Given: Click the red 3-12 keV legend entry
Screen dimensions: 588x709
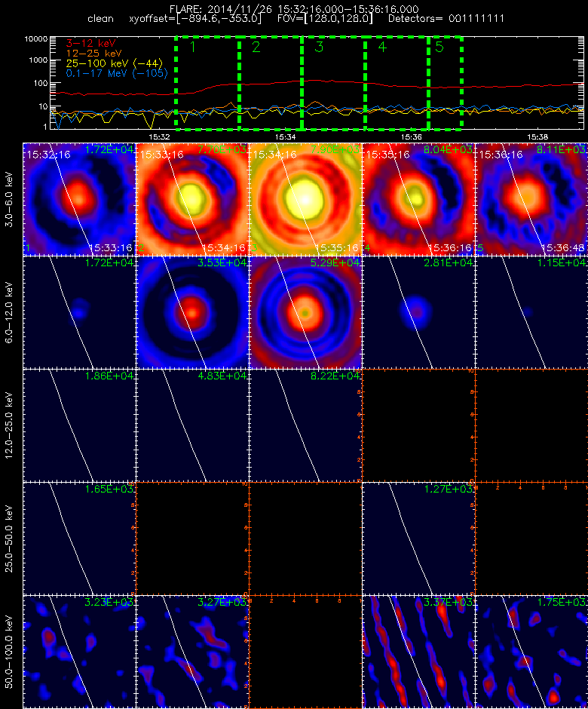Looking at the screenshot, I should point(91,44).
